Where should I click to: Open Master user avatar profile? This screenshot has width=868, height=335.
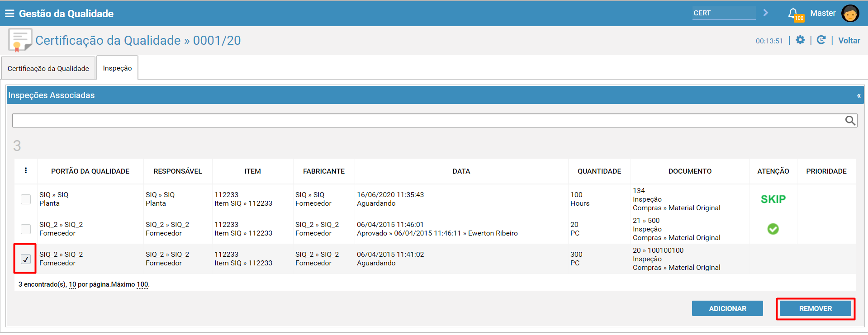(850, 13)
